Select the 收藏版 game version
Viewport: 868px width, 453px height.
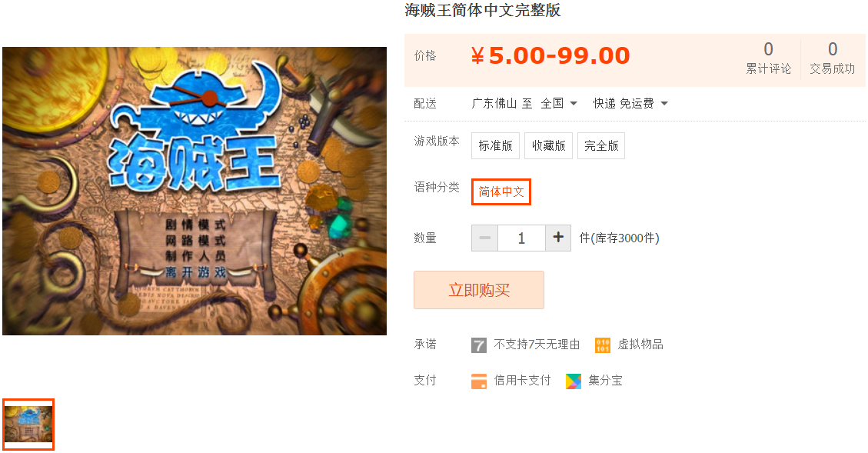(x=549, y=145)
